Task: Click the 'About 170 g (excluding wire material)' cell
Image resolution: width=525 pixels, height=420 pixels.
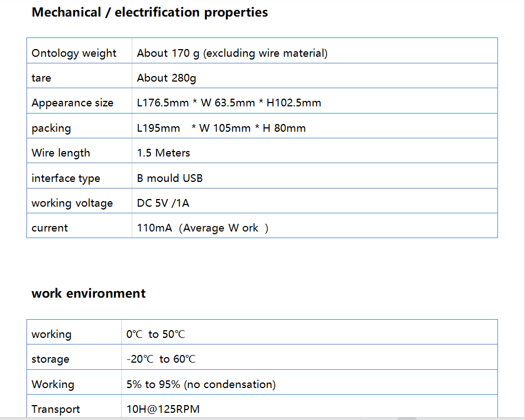Action: pos(232,53)
